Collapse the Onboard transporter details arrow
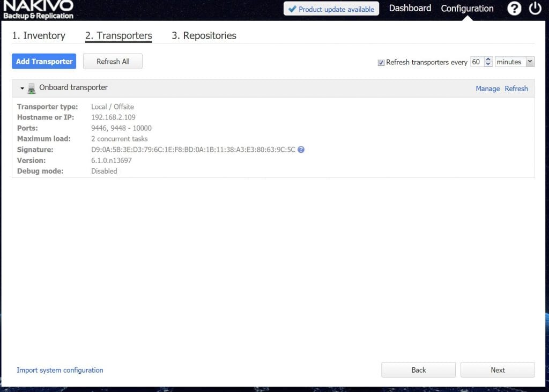 click(23, 88)
